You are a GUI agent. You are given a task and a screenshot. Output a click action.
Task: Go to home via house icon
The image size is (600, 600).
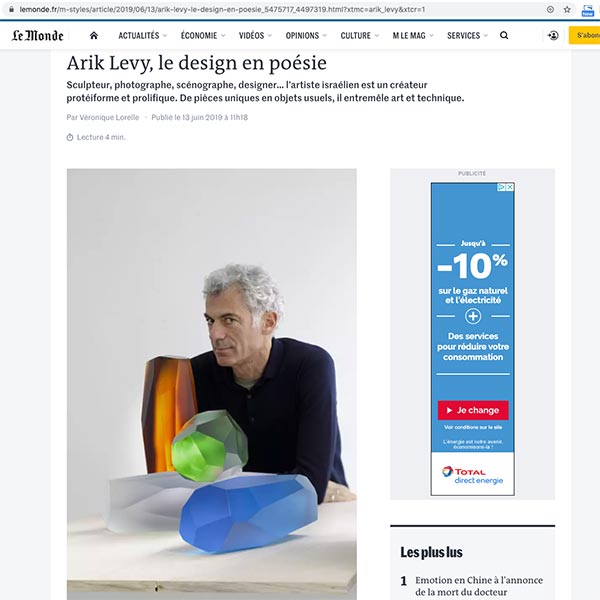coord(94,36)
